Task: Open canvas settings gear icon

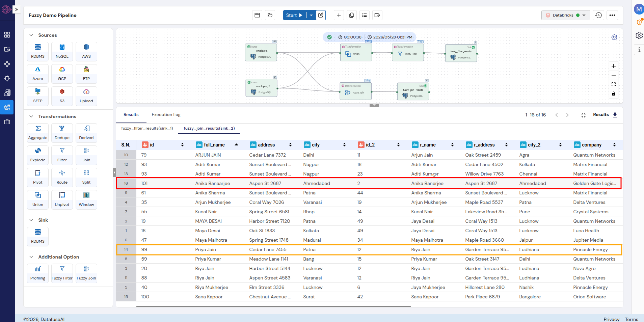Action: [x=614, y=37]
